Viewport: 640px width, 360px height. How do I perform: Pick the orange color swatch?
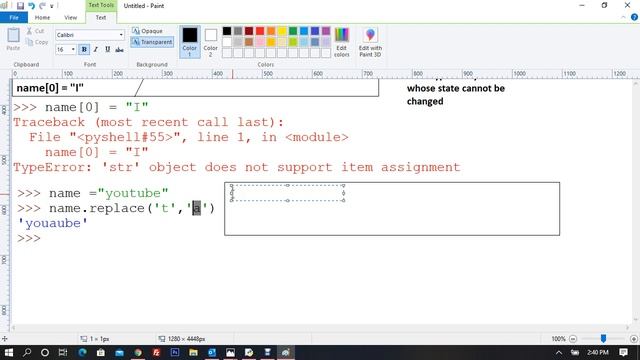coord(271,31)
